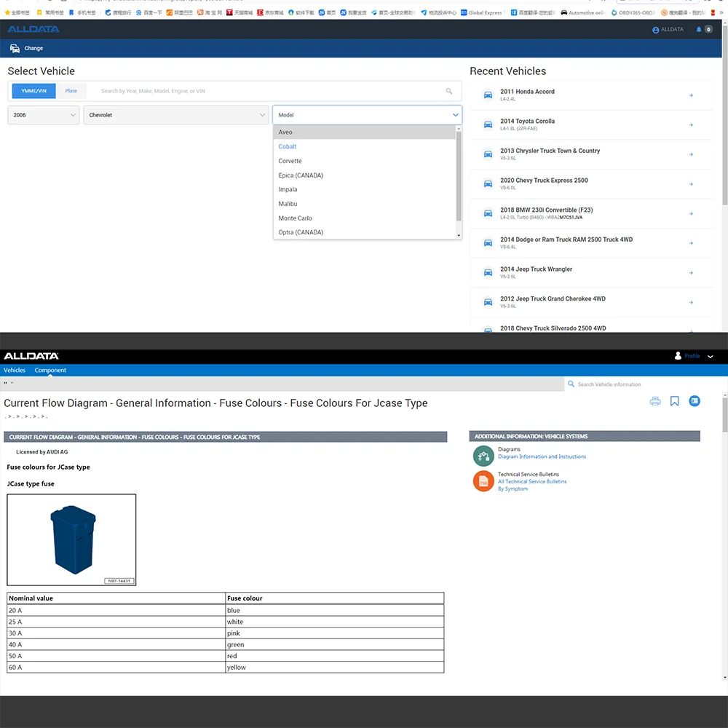Click the Profile person icon
This screenshot has height=728, width=728.
click(x=678, y=356)
